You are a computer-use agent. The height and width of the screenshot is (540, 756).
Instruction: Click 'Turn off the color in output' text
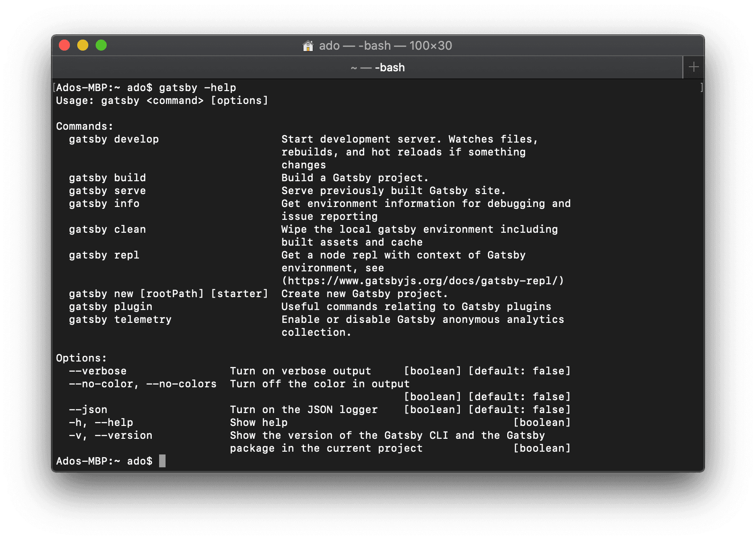tap(320, 384)
